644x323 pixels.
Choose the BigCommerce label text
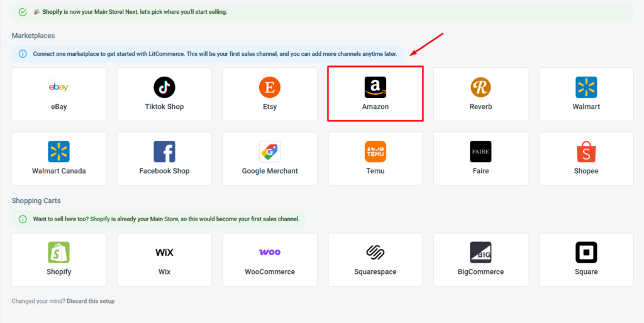480,271
